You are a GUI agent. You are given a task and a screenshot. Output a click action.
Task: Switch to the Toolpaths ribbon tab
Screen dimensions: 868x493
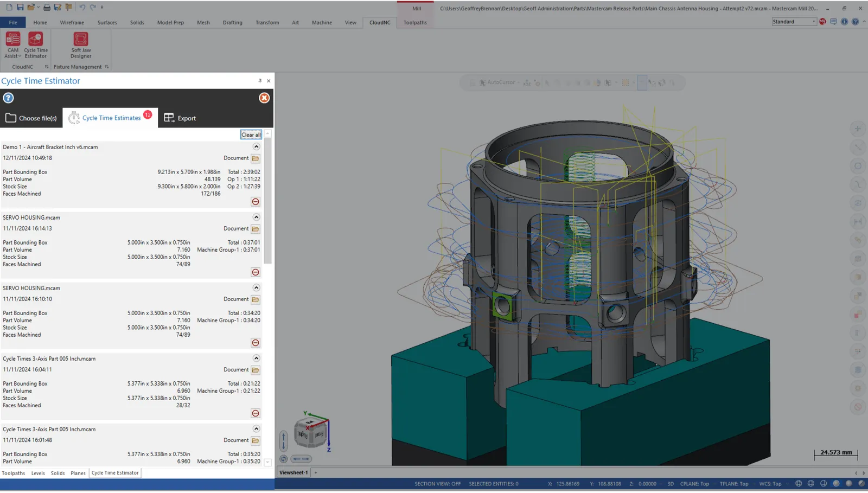[415, 23]
